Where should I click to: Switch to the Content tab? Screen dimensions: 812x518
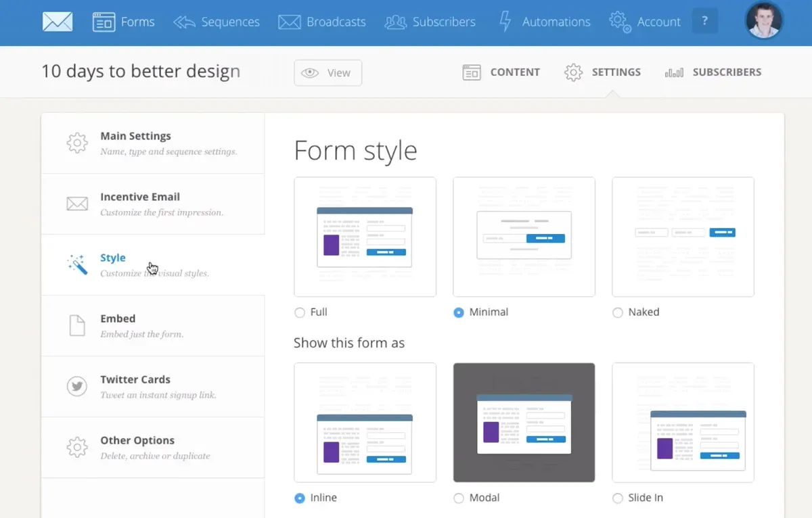[501, 72]
